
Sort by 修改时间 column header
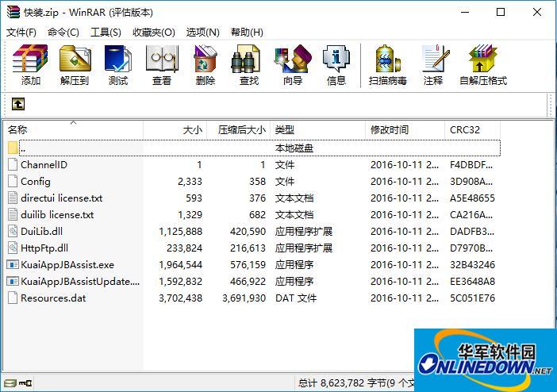(x=405, y=129)
